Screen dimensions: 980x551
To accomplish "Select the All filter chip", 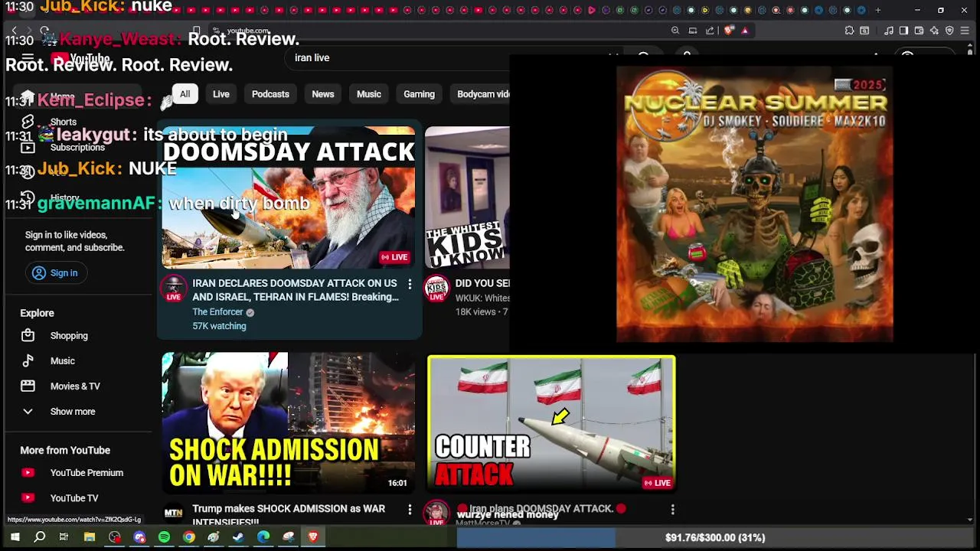I will pos(185,94).
